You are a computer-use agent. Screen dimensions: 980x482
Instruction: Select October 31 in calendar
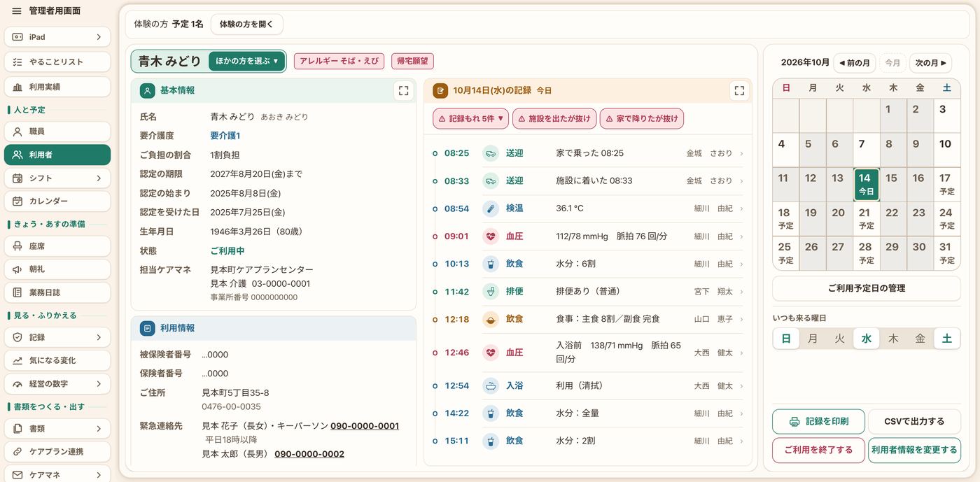click(946, 253)
